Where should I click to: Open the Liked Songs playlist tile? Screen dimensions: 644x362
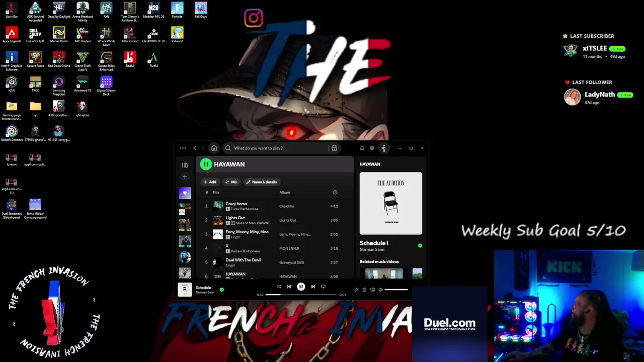[185, 193]
